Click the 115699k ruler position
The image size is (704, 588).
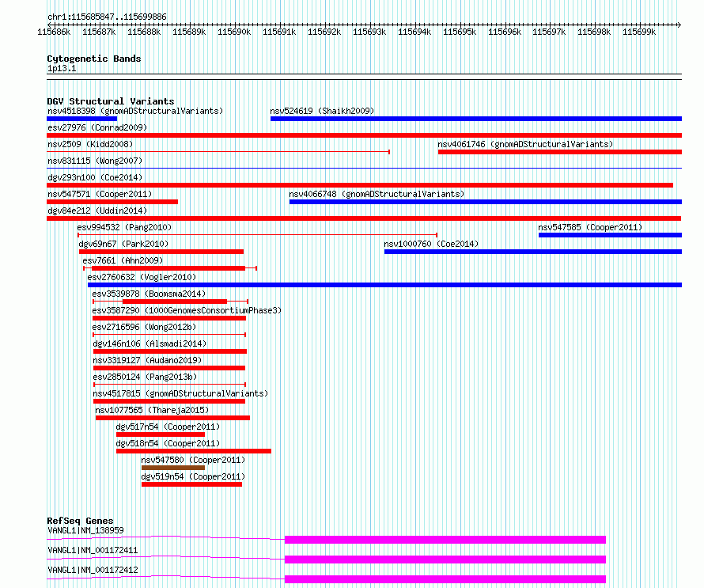click(x=639, y=32)
